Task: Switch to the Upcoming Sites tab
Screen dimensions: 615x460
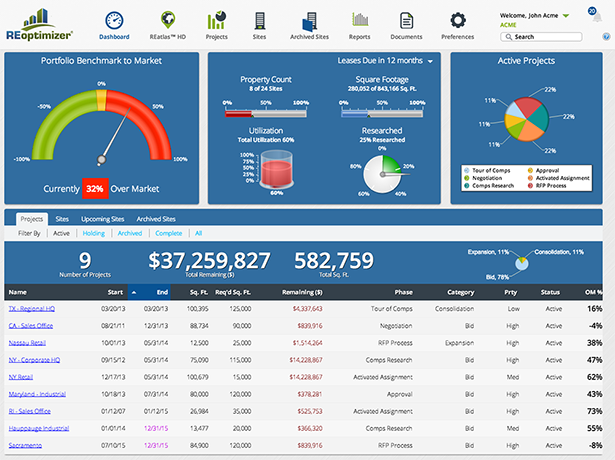Action: point(102,219)
